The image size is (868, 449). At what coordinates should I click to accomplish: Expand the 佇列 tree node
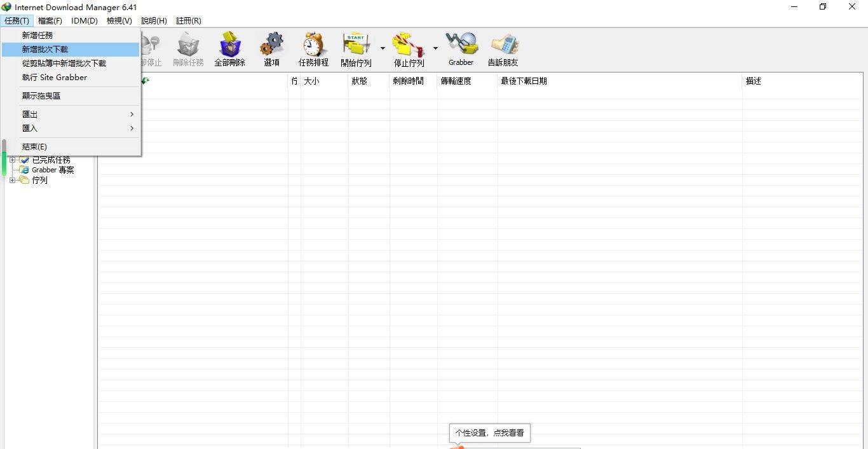12,181
